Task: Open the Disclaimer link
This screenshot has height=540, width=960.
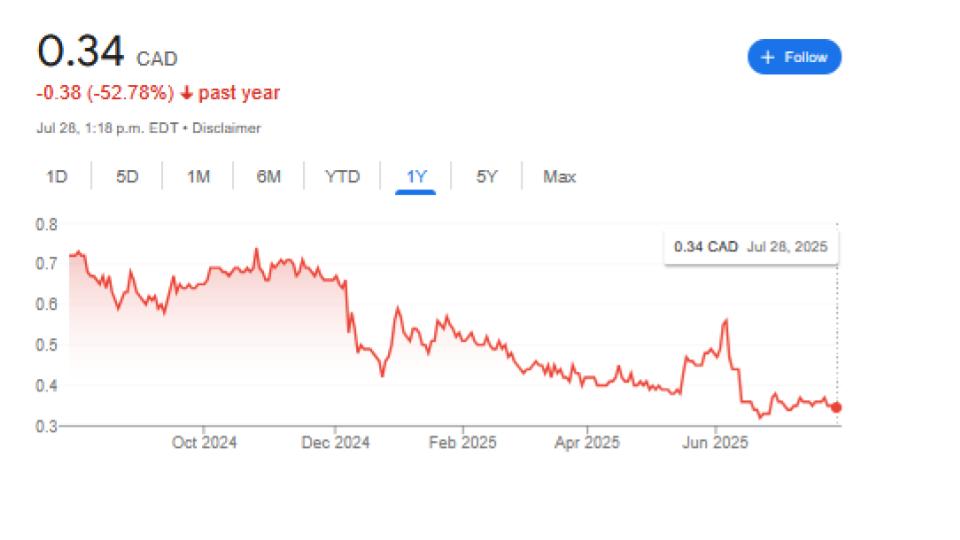Action: click(233, 128)
